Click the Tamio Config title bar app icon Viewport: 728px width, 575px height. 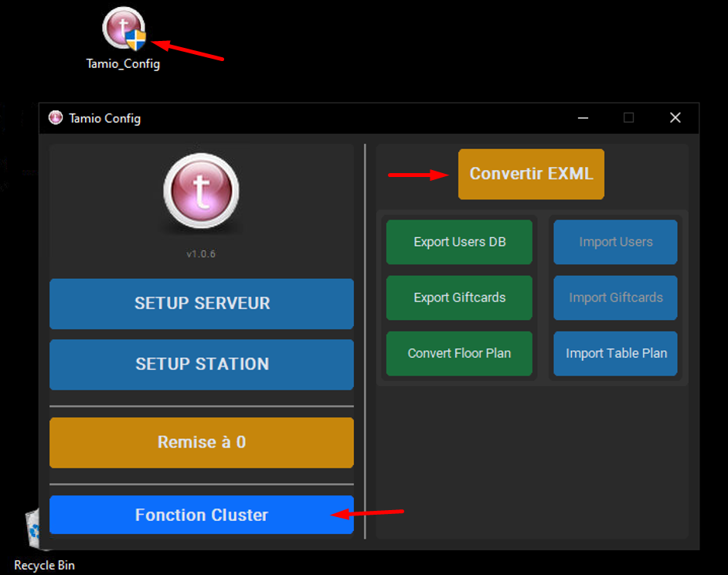(x=56, y=118)
